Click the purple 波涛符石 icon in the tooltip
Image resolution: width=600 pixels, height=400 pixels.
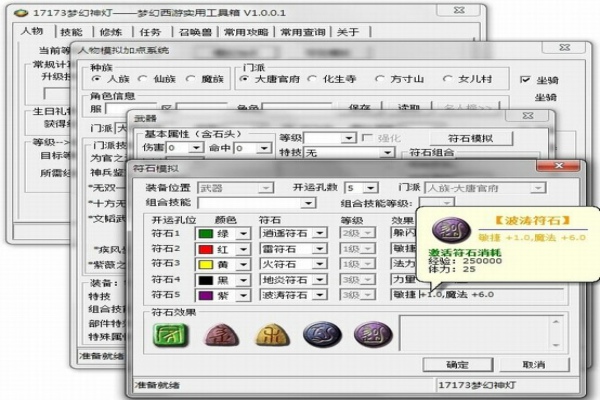click(451, 230)
